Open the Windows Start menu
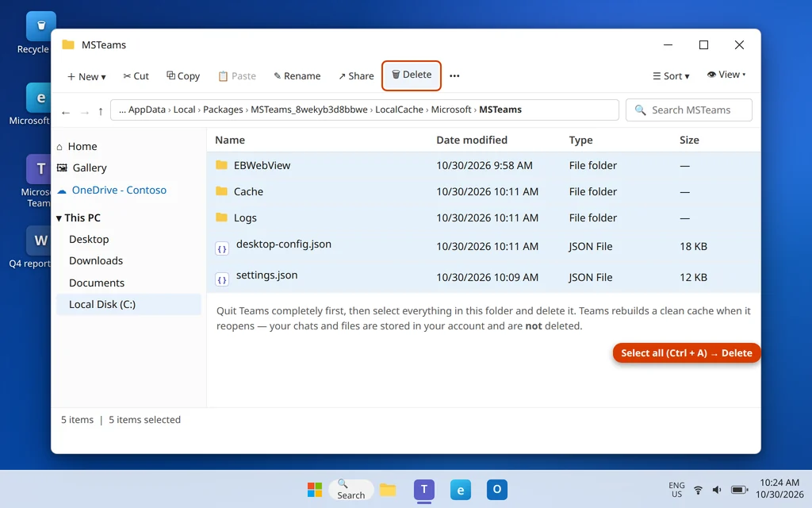Viewport: 812px width, 508px height. point(315,490)
